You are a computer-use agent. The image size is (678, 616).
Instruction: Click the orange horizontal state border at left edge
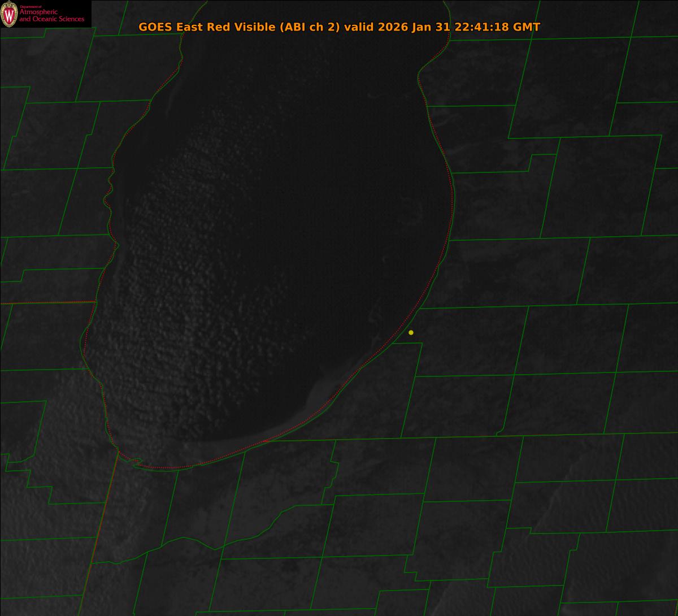coord(45,303)
